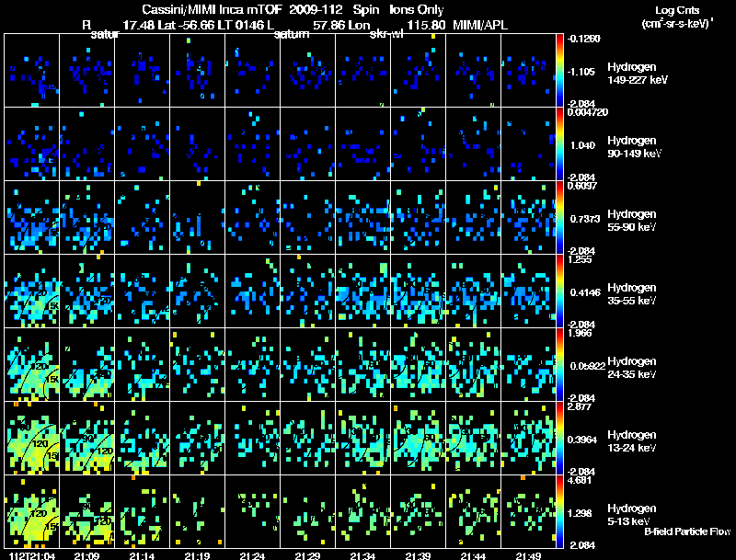Click the '2.877' color scale value
Viewport: 736px width, 560px height.
(580, 406)
